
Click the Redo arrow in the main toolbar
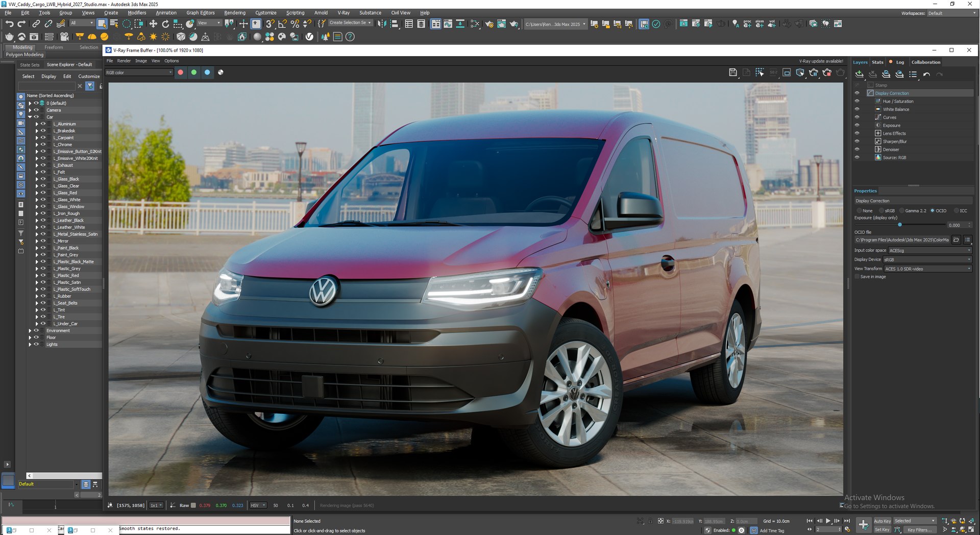(21, 23)
